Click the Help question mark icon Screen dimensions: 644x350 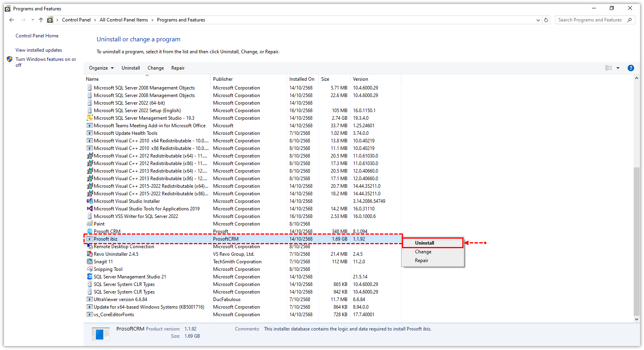tap(630, 68)
